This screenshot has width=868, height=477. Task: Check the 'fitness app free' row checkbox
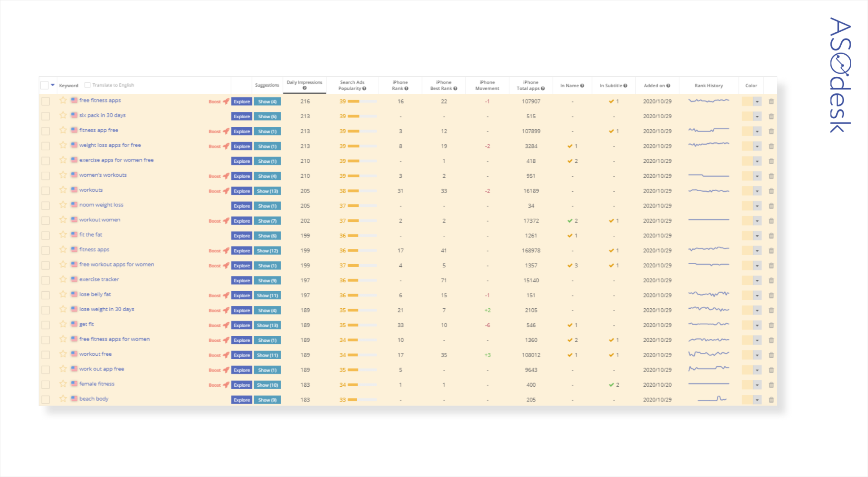(46, 131)
